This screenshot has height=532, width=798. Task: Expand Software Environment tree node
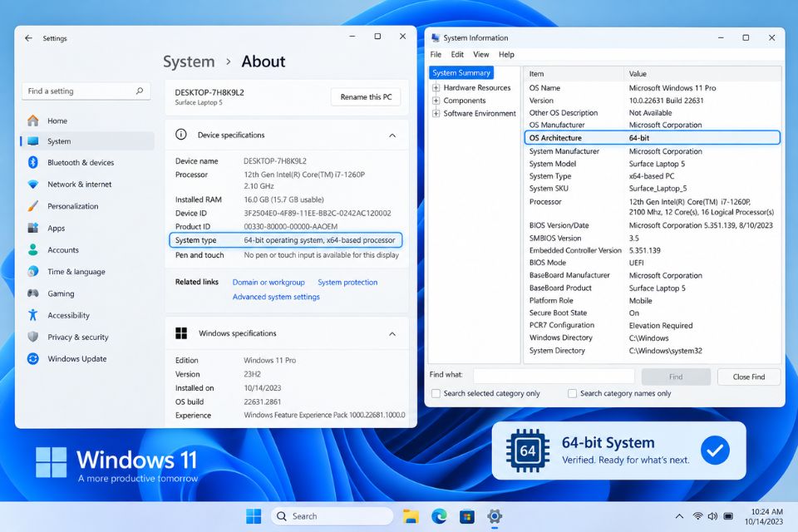[x=436, y=113]
